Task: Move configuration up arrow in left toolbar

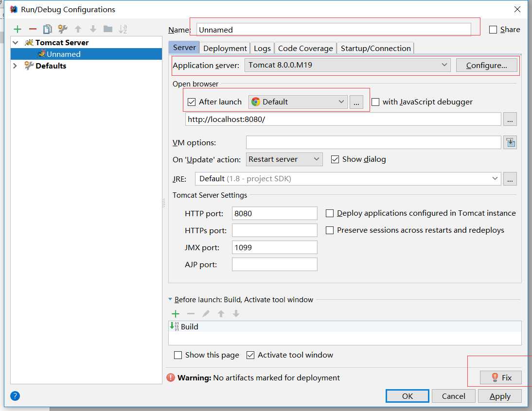Action: tap(78, 29)
